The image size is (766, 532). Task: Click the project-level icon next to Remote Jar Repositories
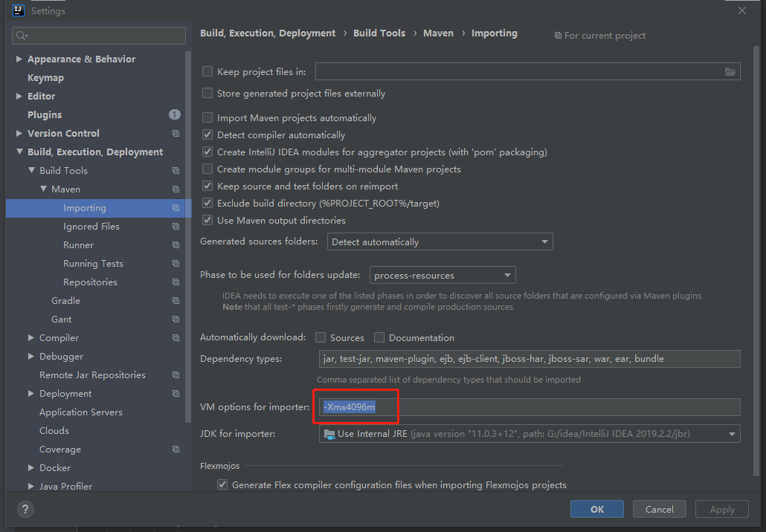pos(176,374)
